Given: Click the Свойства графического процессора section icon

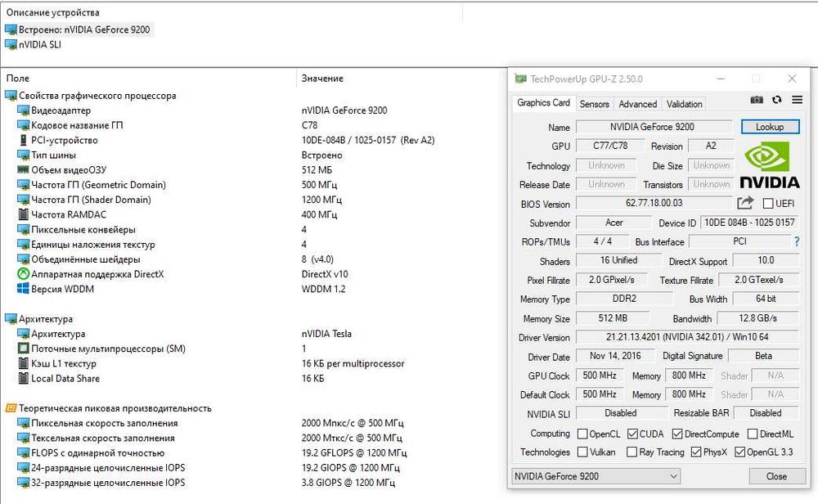Looking at the screenshot, I should coord(11,96).
